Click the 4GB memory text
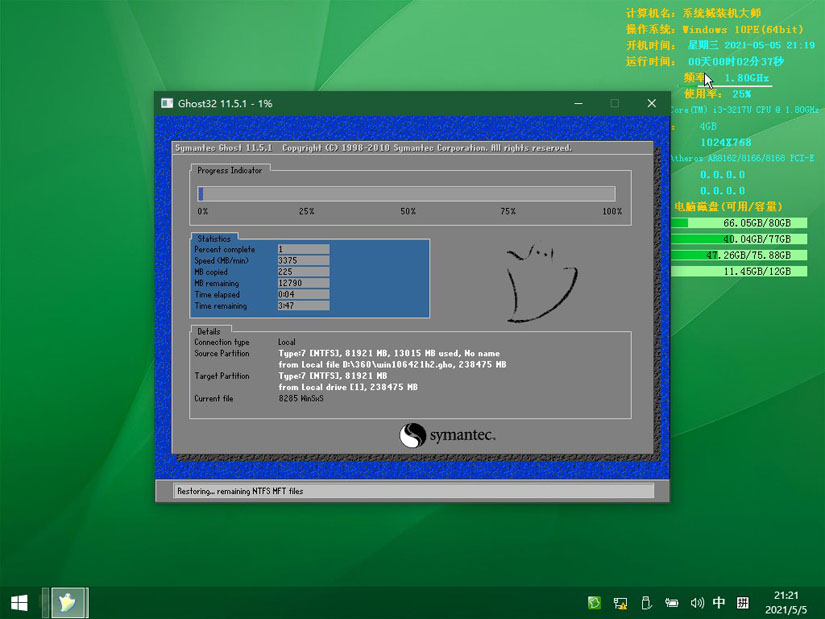 tap(708, 126)
